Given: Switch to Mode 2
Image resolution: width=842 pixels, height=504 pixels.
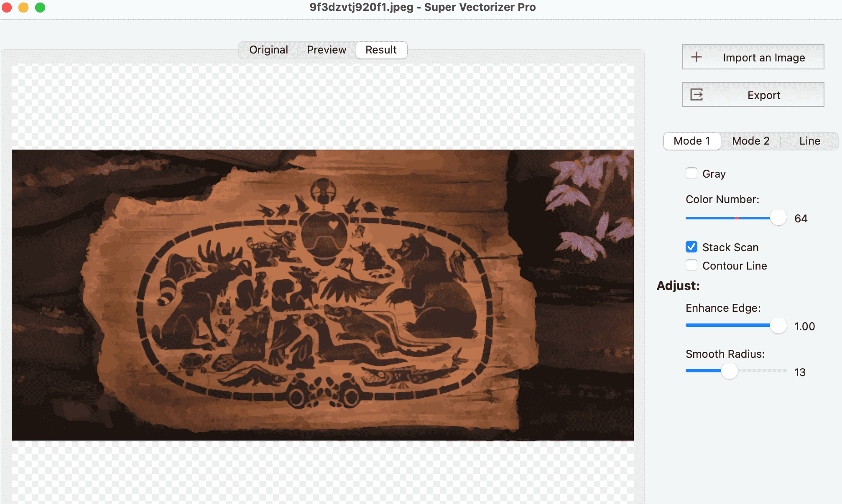Looking at the screenshot, I should click(x=751, y=141).
